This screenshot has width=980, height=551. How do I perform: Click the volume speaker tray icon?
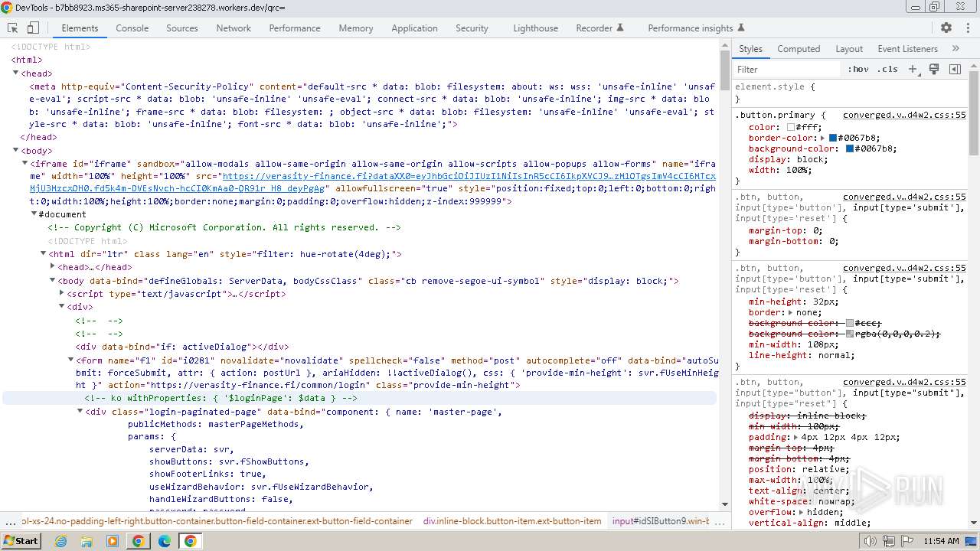point(870,541)
